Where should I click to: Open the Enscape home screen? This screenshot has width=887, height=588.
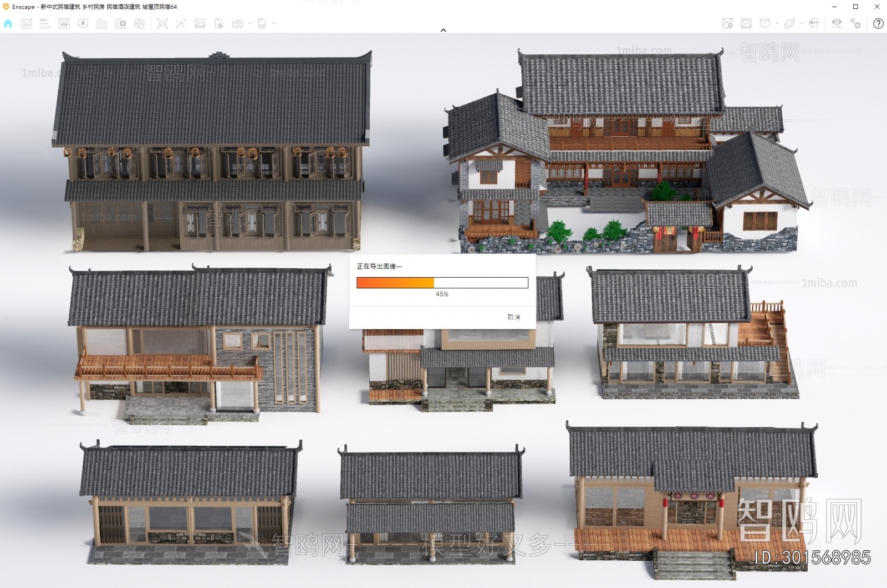point(8,24)
